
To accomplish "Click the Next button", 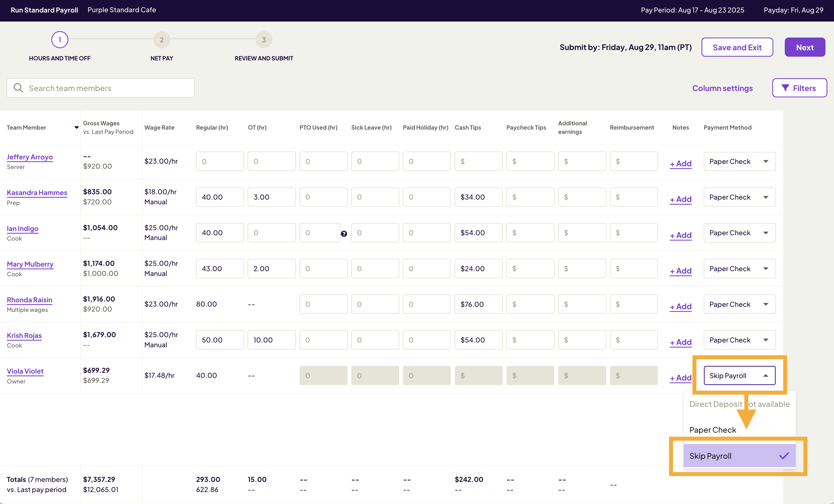I will (804, 47).
